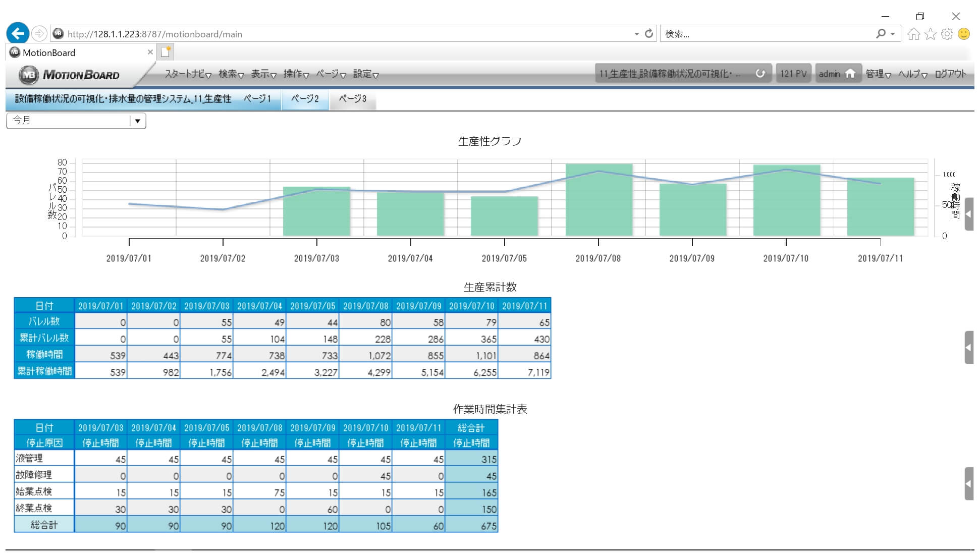Expand the side panel beside productivity graph

(x=968, y=214)
